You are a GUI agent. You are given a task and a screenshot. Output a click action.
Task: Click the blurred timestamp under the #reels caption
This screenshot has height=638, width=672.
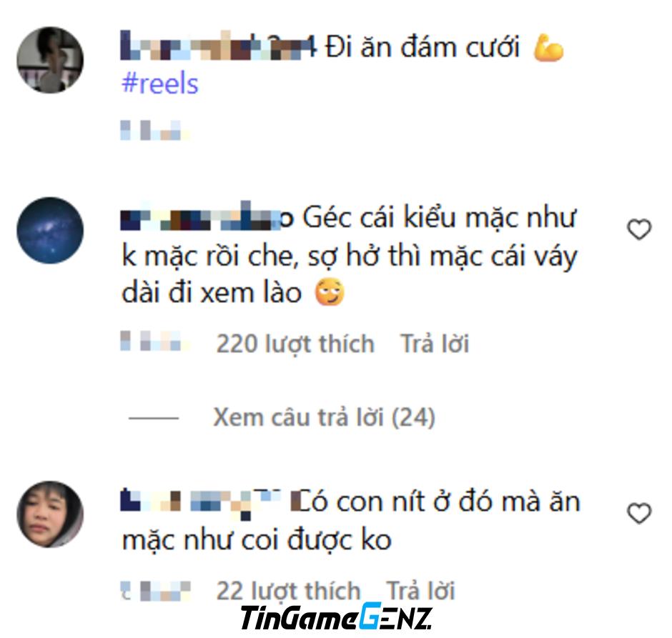[x=155, y=131]
